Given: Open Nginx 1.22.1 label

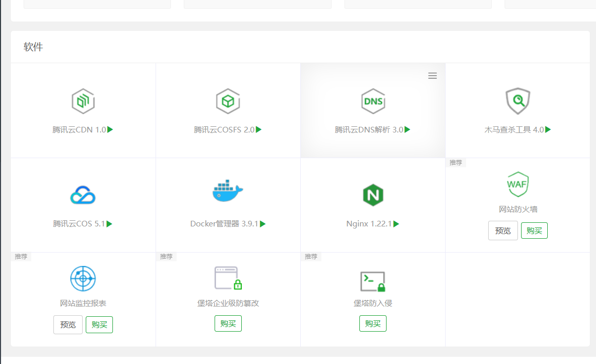Looking at the screenshot, I should pos(369,224).
